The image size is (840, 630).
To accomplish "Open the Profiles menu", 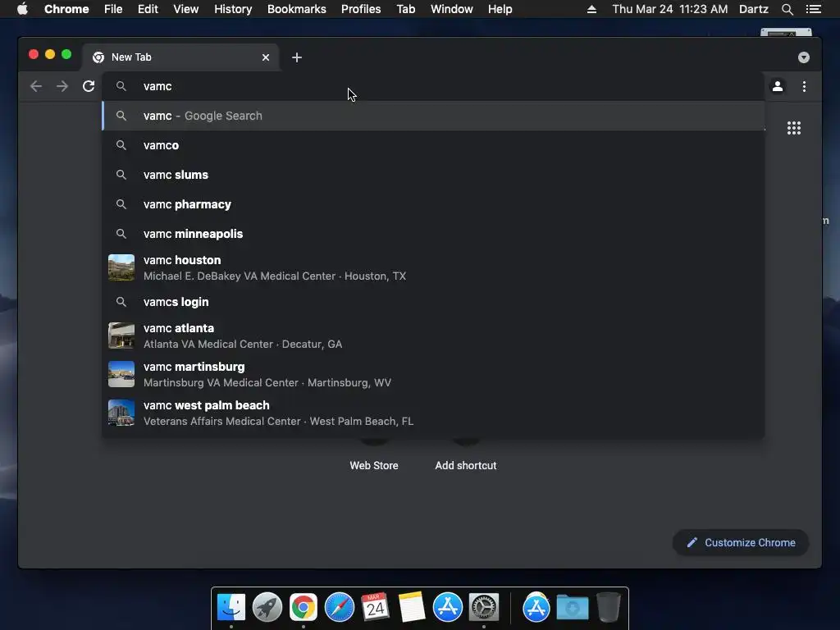I will click(x=361, y=9).
